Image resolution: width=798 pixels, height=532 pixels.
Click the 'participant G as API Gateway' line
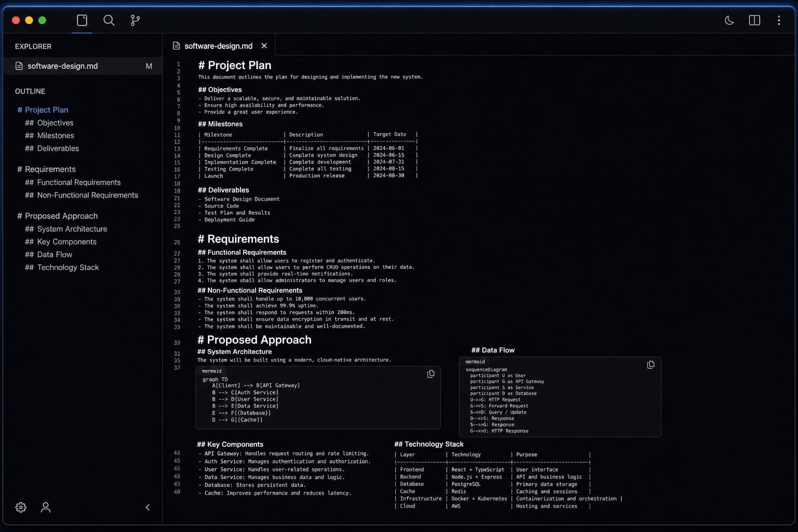point(507,381)
